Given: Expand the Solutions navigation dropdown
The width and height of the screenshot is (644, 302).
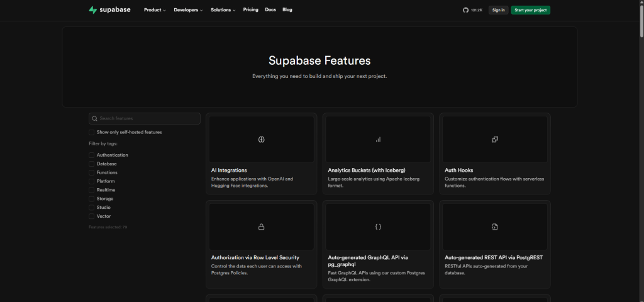Looking at the screenshot, I should coord(223,10).
